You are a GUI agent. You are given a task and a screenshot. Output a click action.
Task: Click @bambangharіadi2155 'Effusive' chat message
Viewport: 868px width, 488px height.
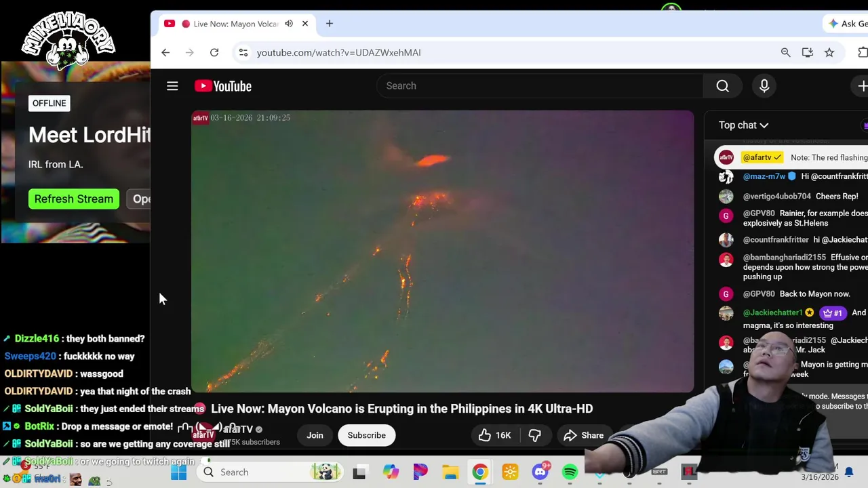click(x=793, y=267)
